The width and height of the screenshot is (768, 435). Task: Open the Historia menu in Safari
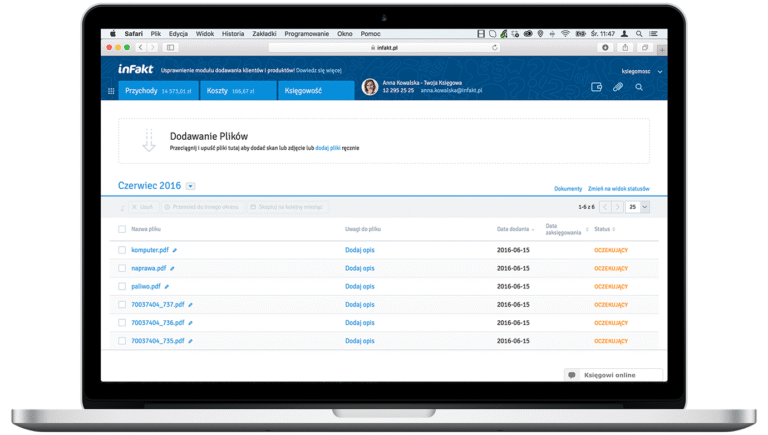pos(233,33)
